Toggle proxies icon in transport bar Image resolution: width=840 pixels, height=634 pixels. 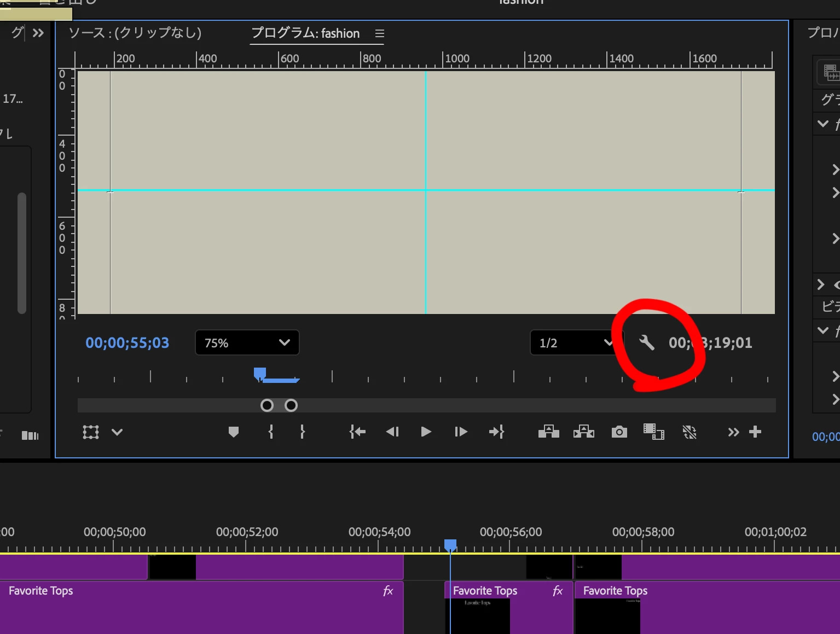pyautogui.click(x=690, y=433)
